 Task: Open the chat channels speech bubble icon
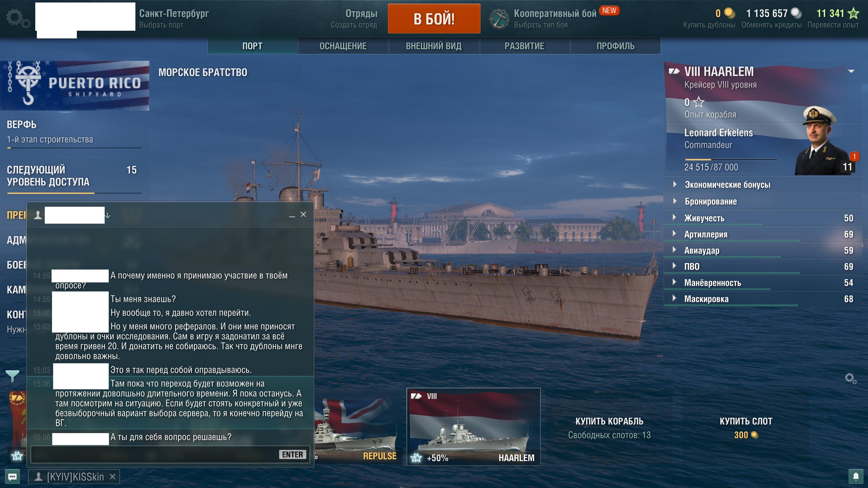12,477
